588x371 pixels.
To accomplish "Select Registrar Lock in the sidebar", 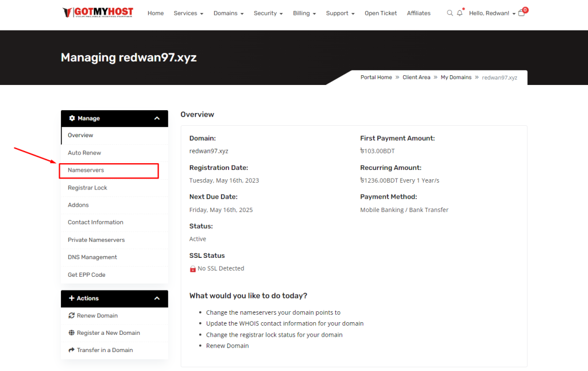I will [87, 188].
